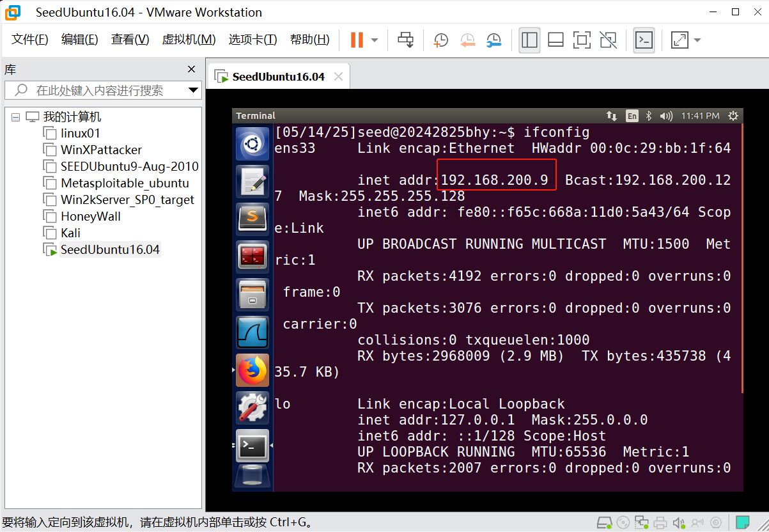Pause the running virtual machine
This screenshot has width=769, height=532.
[357, 40]
